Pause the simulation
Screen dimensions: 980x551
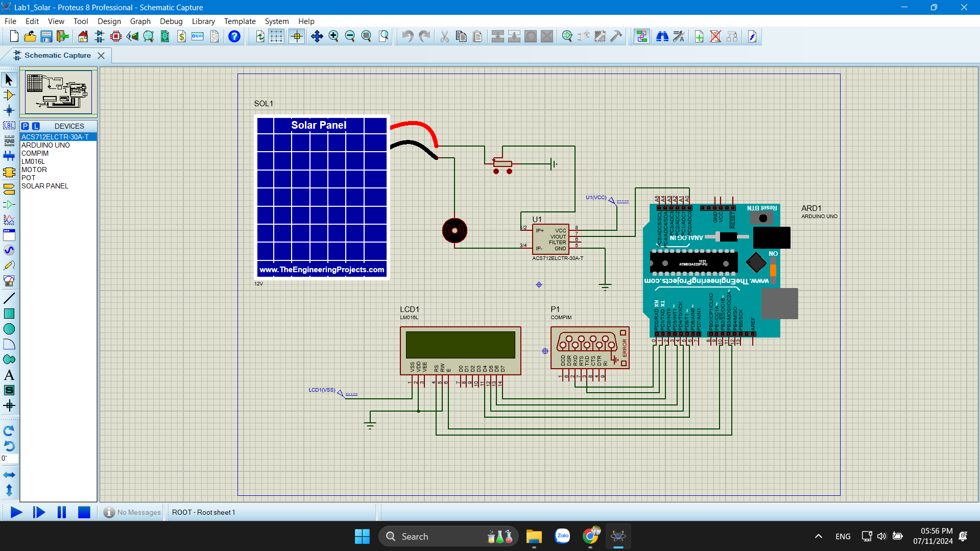[x=62, y=512]
